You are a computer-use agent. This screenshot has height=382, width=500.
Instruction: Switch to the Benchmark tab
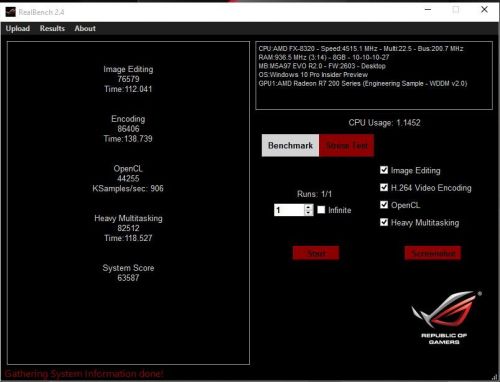(290, 145)
